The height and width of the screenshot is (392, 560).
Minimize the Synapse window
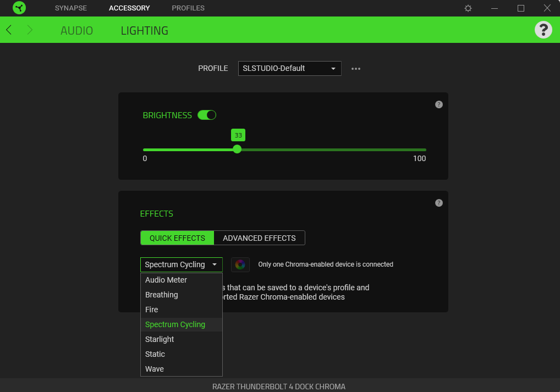[495, 8]
